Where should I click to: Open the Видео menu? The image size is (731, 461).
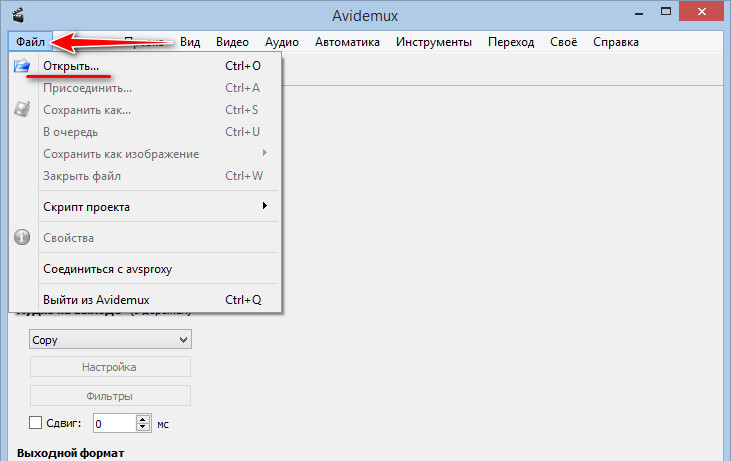click(232, 42)
